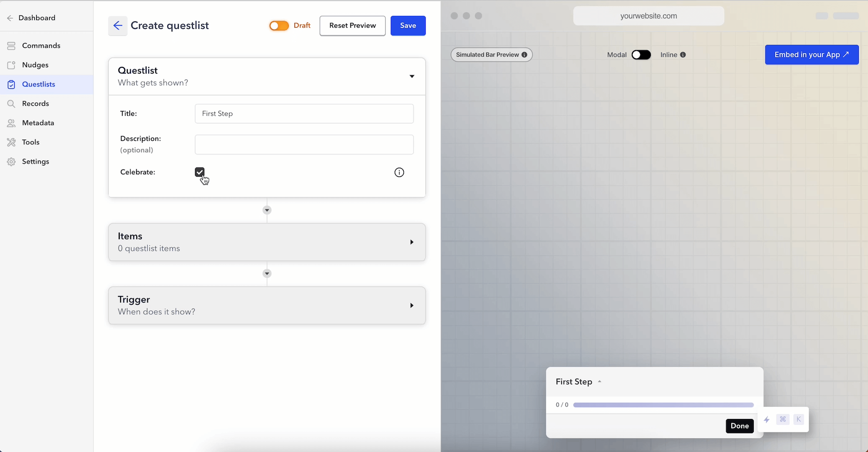Click Embed in your App
Screen dimensions: 868x452
click(x=812, y=54)
